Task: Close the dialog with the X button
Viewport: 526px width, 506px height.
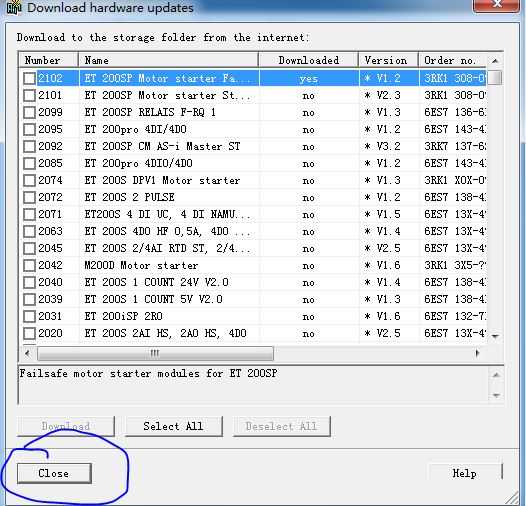Action: (496, 5)
